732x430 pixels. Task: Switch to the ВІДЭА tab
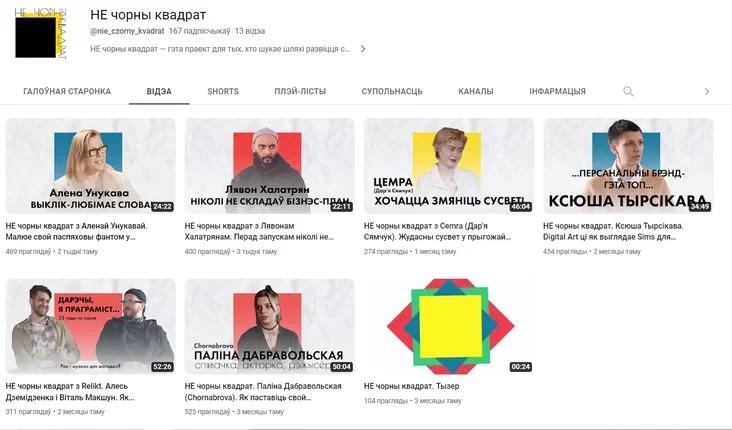159,92
